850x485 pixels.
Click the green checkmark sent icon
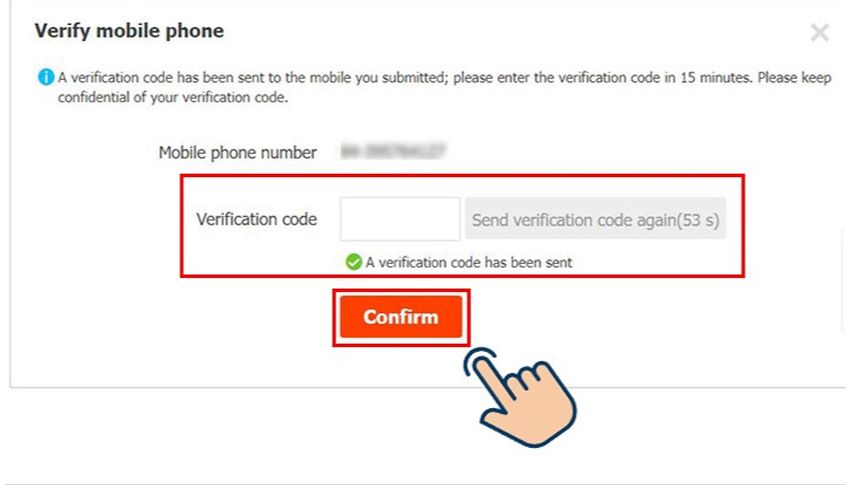pos(353,262)
